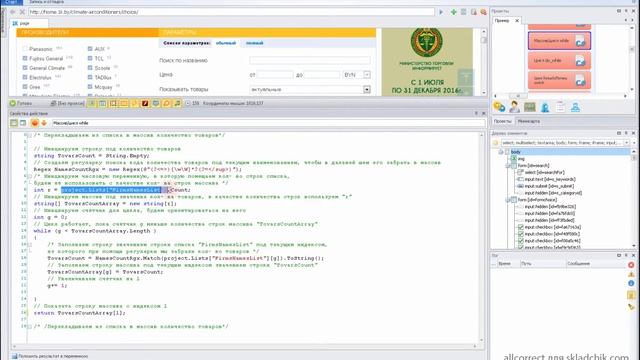Click the code line 'int g = 0;'
Image resolution: width=640 pixels, height=360 pixels.
click(x=50, y=217)
